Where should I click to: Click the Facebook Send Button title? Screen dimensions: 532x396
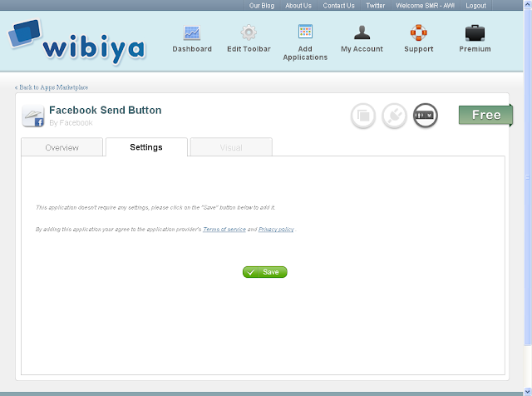tap(106, 110)
